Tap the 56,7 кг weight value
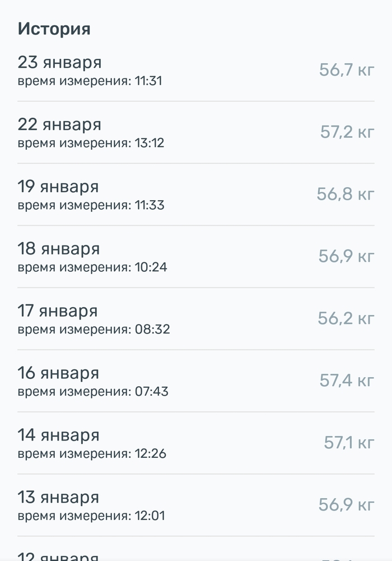The image size is (392, 561). point(347,70)
